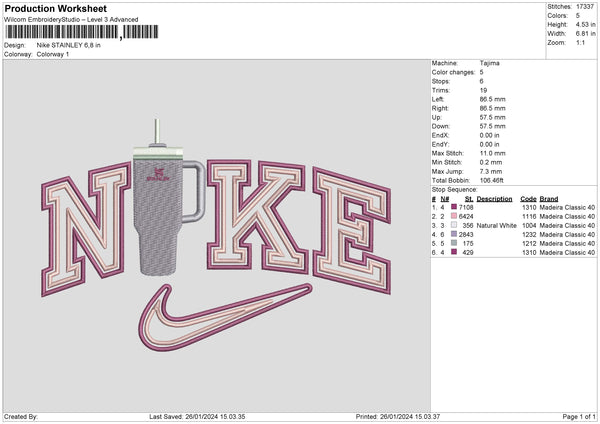Click the 'Color changes:' label
The image size is (600, 424).
453,72
